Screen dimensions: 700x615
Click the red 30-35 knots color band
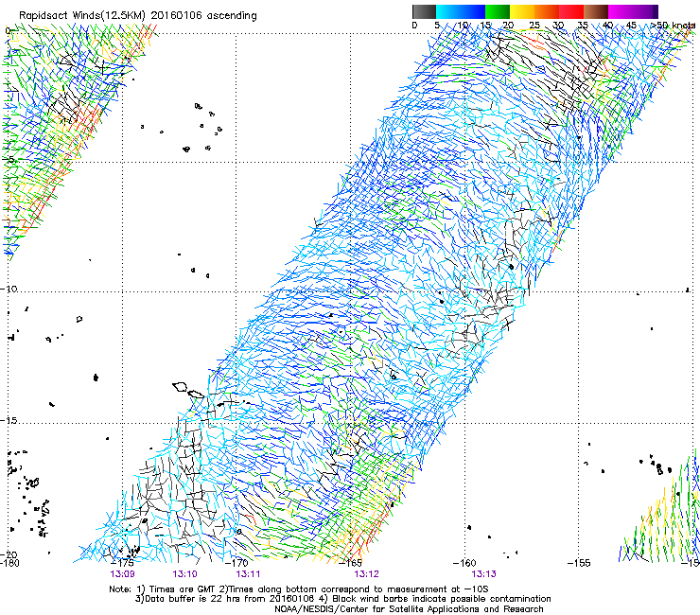571,11
